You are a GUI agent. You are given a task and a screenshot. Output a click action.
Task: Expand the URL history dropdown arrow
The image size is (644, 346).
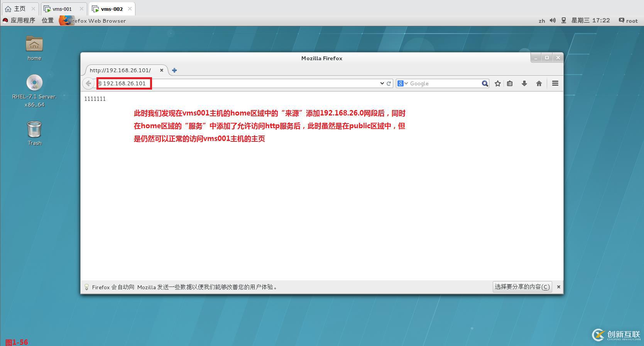coord(382,83)
